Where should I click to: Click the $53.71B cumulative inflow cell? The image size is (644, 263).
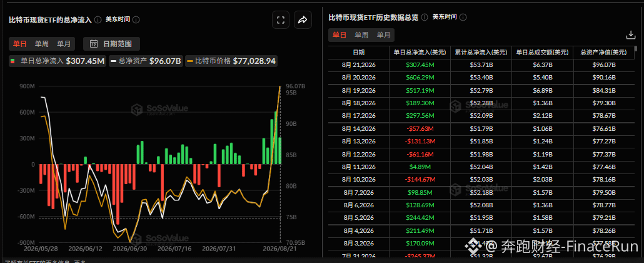(481, 64)
